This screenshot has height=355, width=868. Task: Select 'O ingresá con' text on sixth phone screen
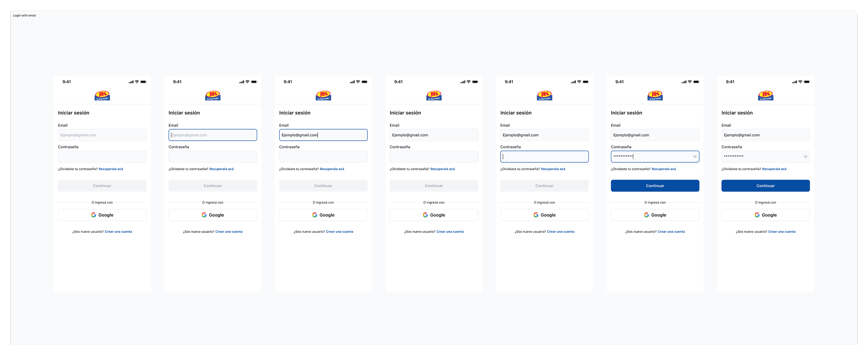click(x=655, y=203)
